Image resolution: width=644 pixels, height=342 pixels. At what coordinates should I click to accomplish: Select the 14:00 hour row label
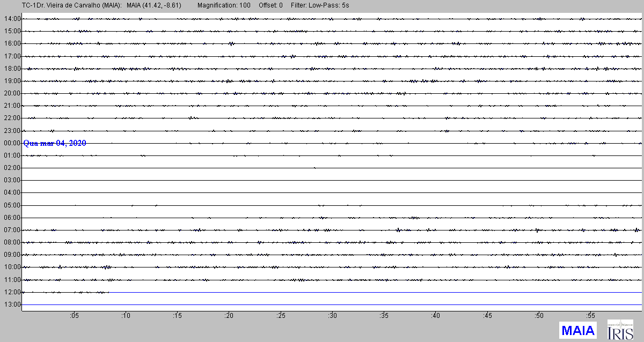pyautogui.click(x=12, y=19)
